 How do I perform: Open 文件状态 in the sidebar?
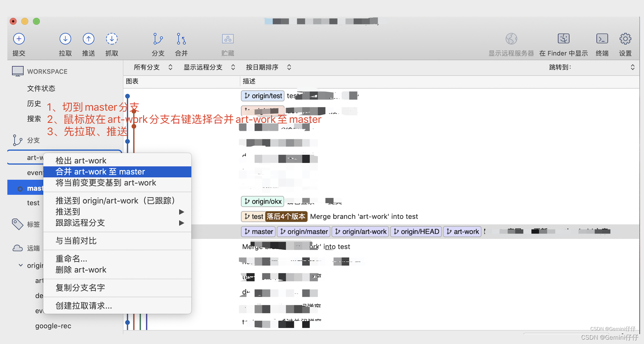(41, 88)
